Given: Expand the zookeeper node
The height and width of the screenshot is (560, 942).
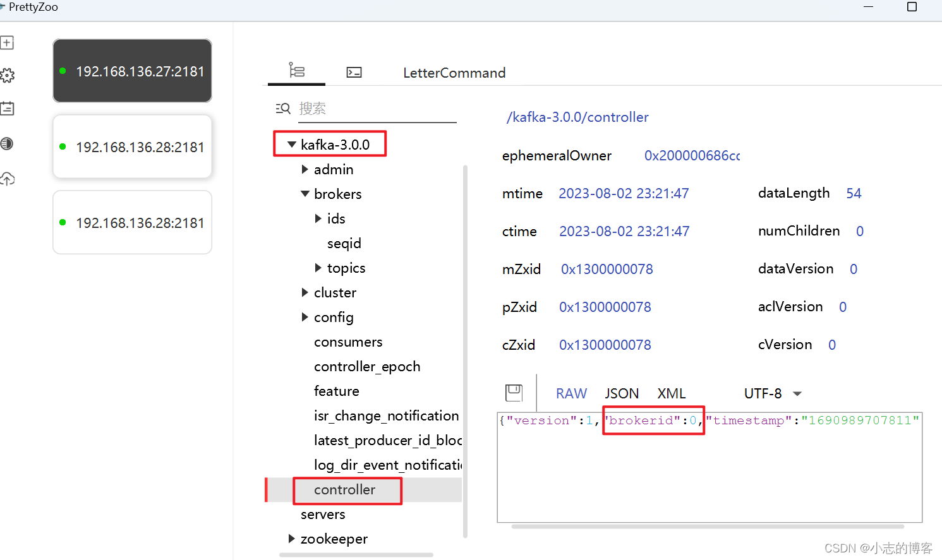Looking at the screenshot, I should click(292, 539).
